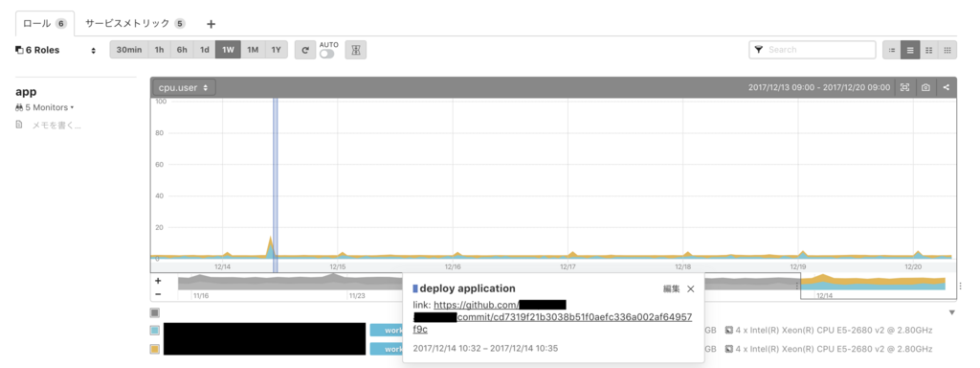Viewport: 980px width, 368px height.
Task: Switch to two-column grid layout
Action: (x=928, y=50)
